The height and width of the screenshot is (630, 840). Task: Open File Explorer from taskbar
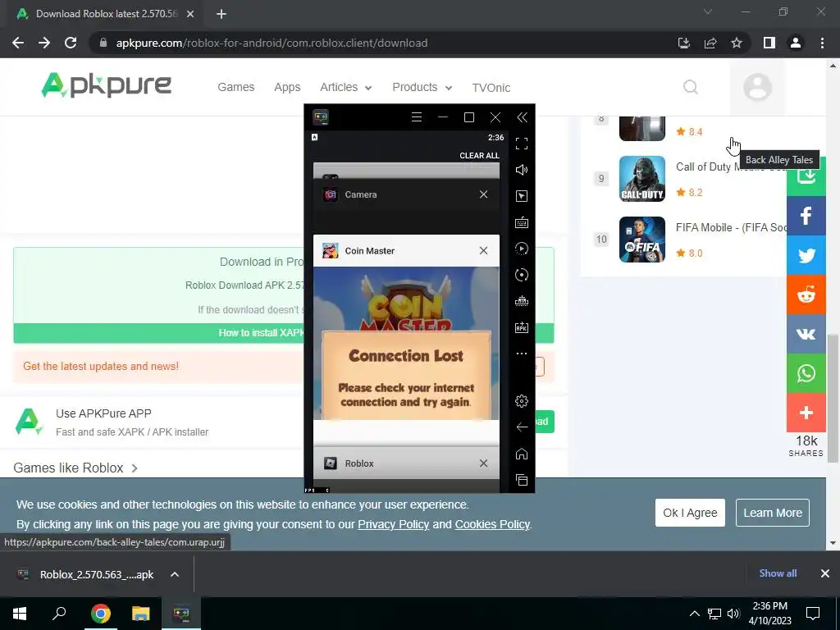141,614
